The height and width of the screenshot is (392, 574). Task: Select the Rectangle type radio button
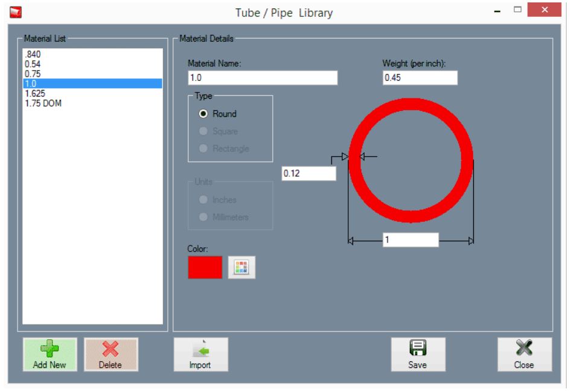(203, 148)
